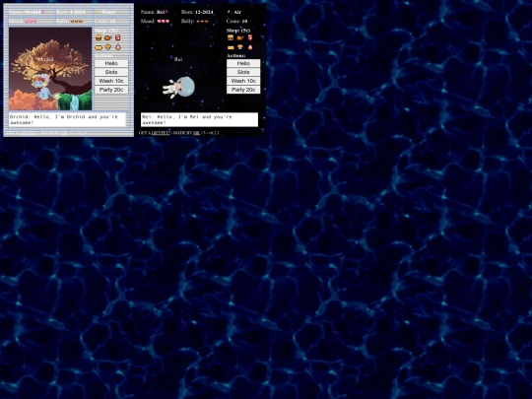This screenshot has width=532, height=399.
Task: Click Rei's 'Coins:' counter text
Action: click(236, 21)
